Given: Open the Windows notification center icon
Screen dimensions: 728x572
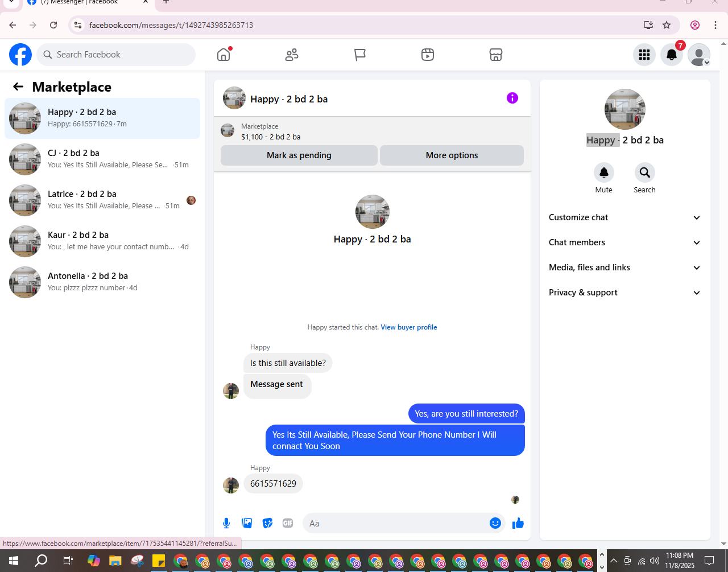Looking at the screenshot, I should (x=709, y=561).
